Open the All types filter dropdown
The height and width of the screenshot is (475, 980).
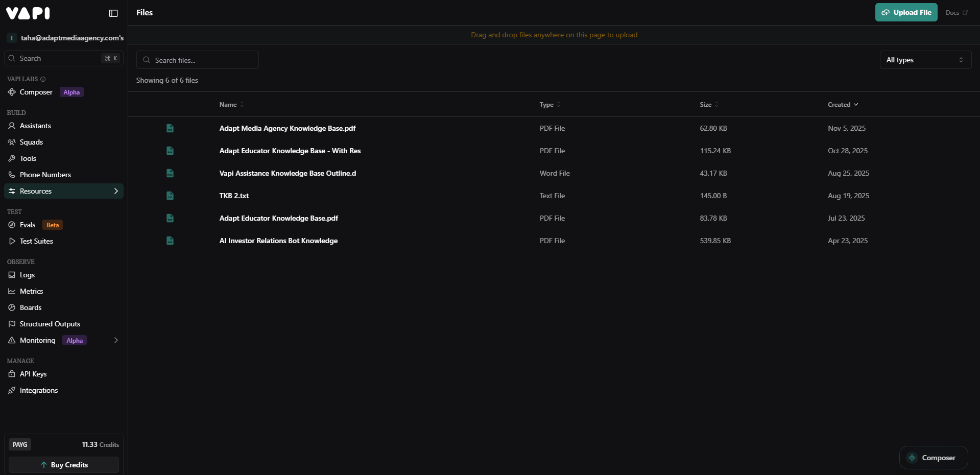click(x=925, y=60)
